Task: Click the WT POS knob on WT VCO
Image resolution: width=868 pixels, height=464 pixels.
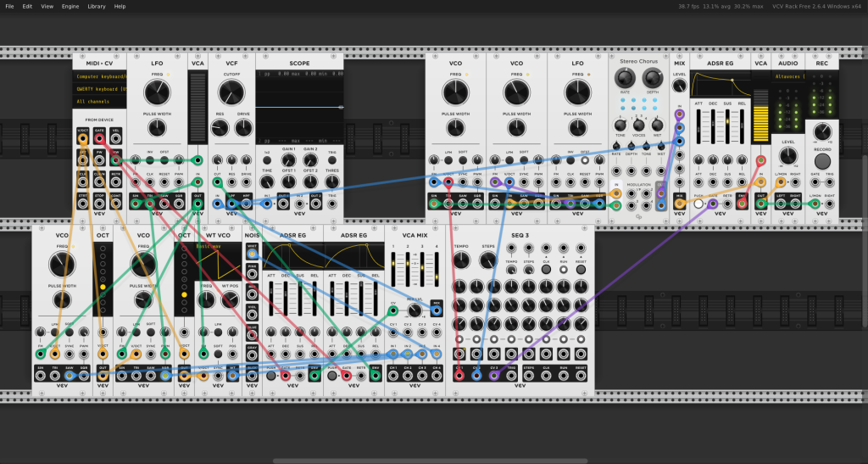Action: coord(231,300)
